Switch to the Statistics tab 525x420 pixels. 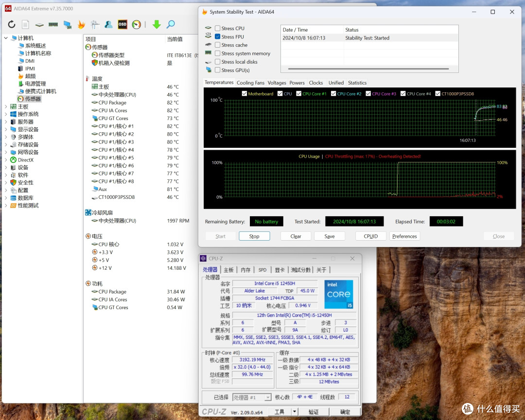point(357,83)
